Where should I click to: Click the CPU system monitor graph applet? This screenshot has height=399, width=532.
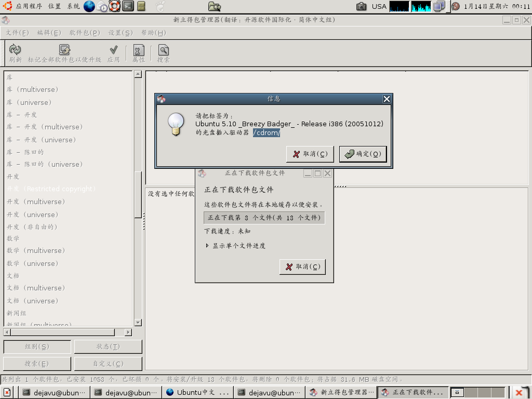click(400, 6)
